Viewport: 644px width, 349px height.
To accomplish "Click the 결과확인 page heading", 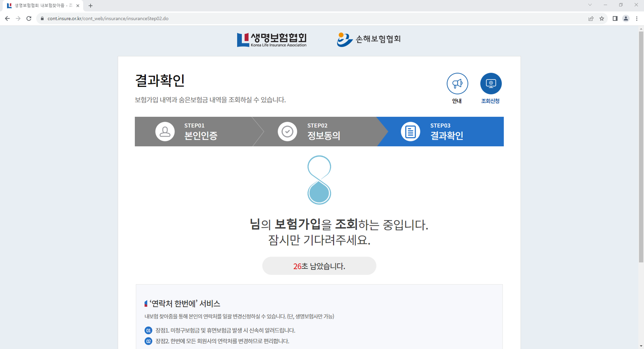I will coord(160,80).
